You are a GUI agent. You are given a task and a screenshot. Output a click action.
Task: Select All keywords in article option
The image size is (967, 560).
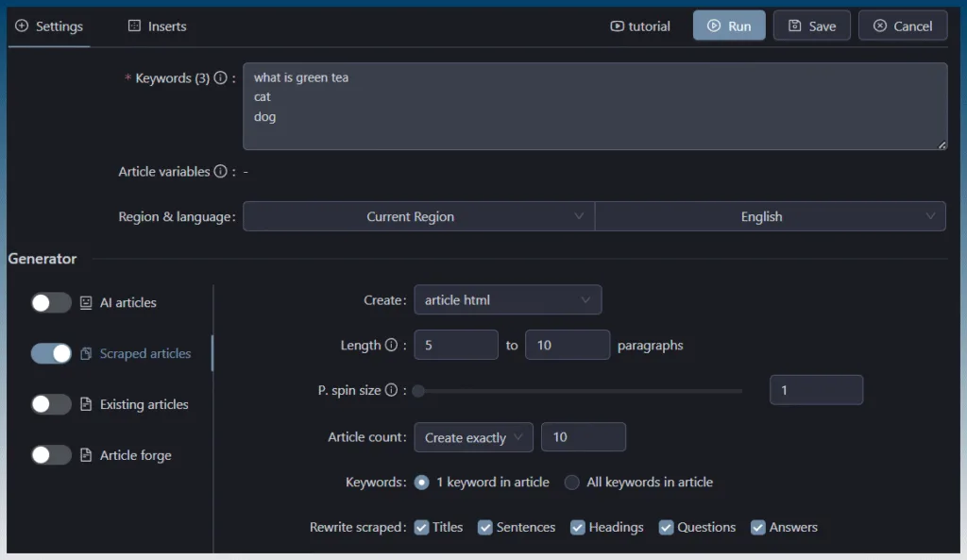tap(571, 483)
